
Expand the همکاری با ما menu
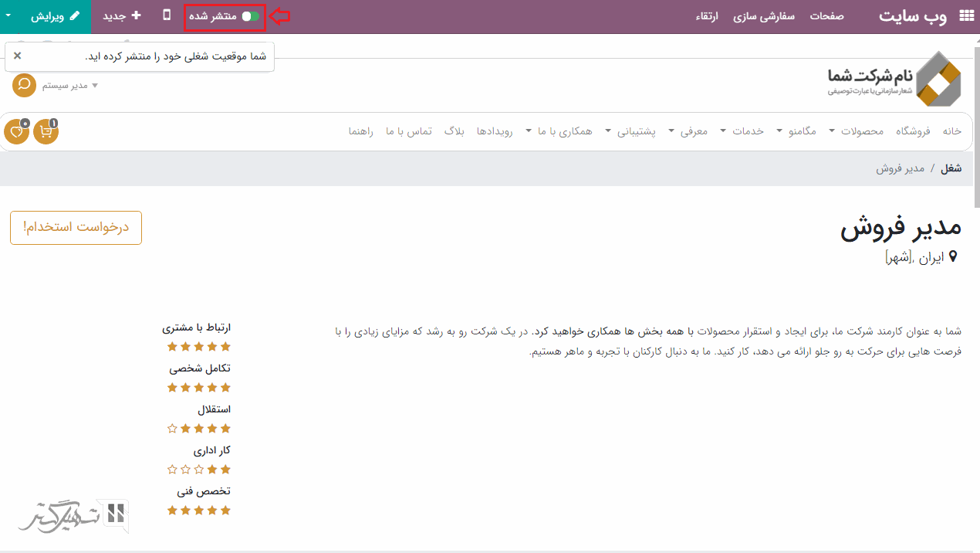click(x=560, y=131)
